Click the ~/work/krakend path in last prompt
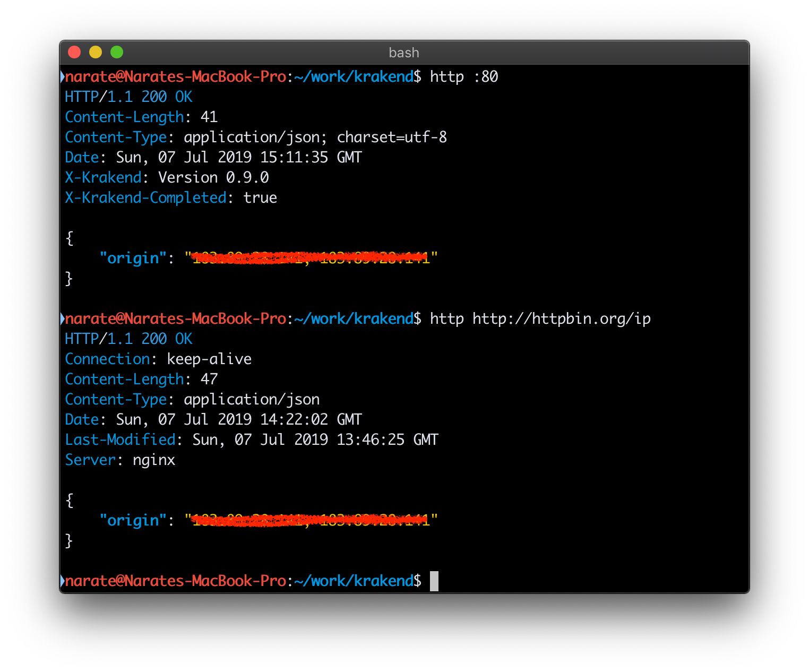The image size is (809, 672). 353,581
